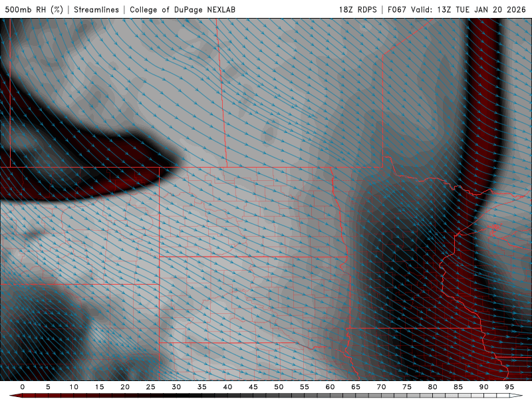Click the 65 label on the legend
The height and width of the screenshot is (399, 532).
356,387
